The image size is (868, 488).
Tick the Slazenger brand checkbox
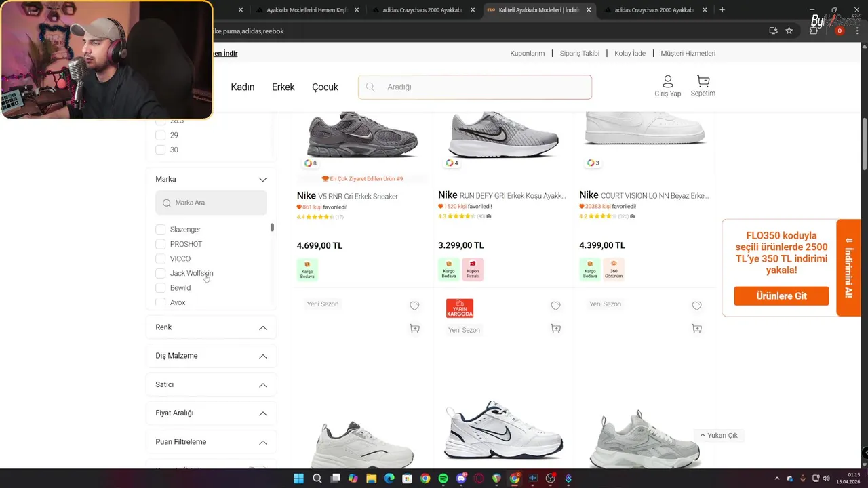(161, 230)
